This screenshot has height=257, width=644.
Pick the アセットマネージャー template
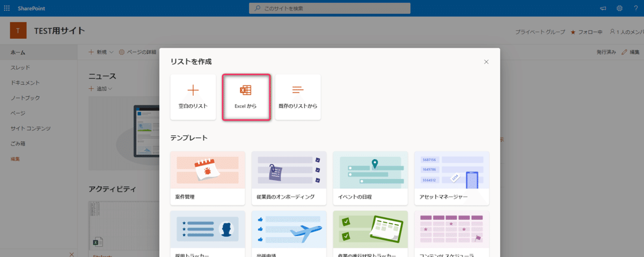(452, 178)
